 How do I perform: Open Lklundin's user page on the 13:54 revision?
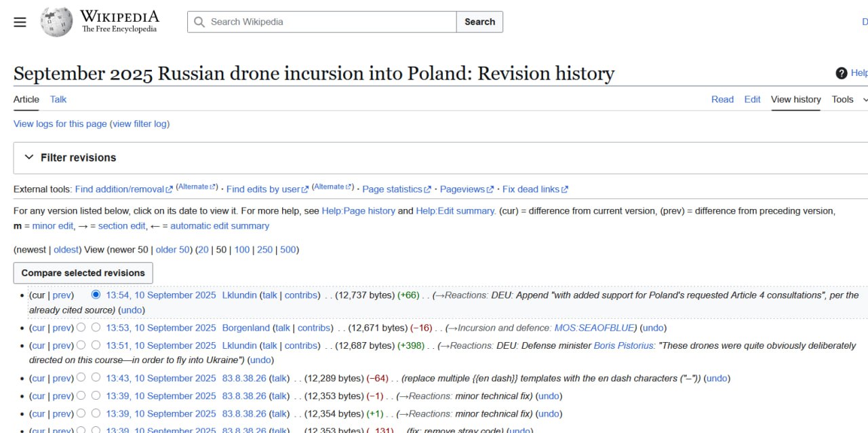(x=239, y=295)
